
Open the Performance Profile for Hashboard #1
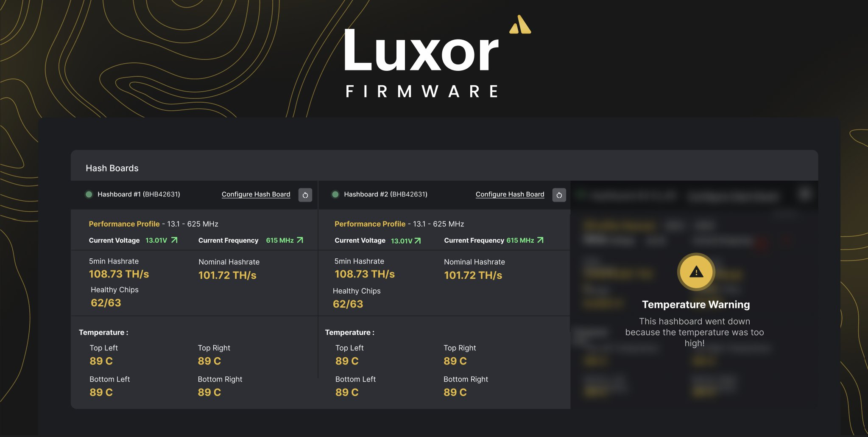[x=124, y=224]
